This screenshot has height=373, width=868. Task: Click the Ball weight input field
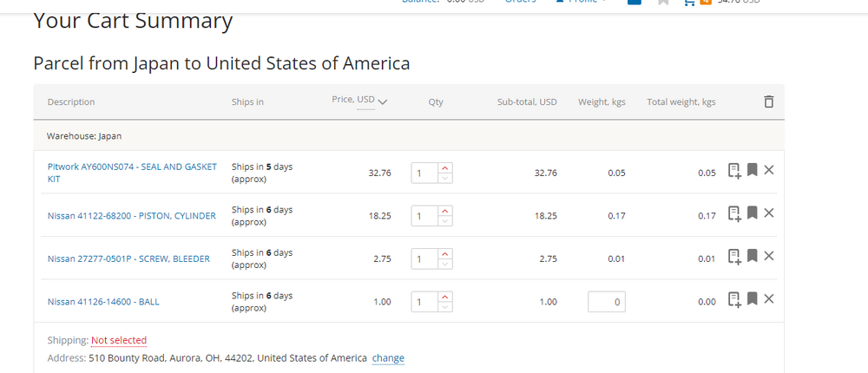click(607, 302)
